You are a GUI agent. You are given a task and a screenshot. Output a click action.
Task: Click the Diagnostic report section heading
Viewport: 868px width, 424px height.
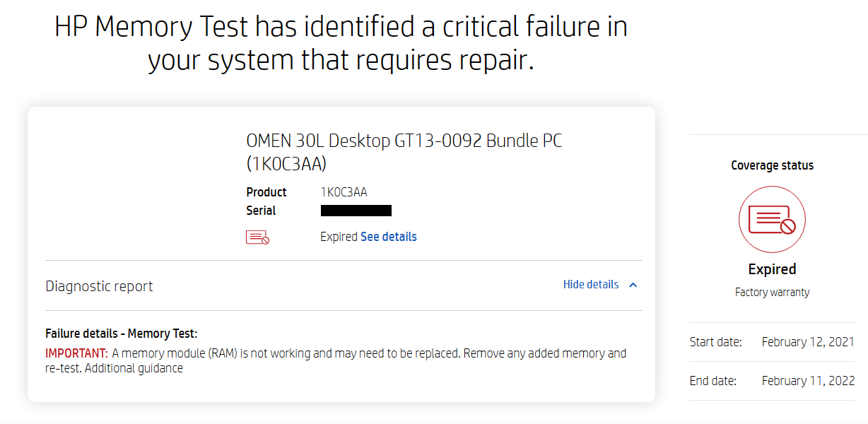(98, 285)
